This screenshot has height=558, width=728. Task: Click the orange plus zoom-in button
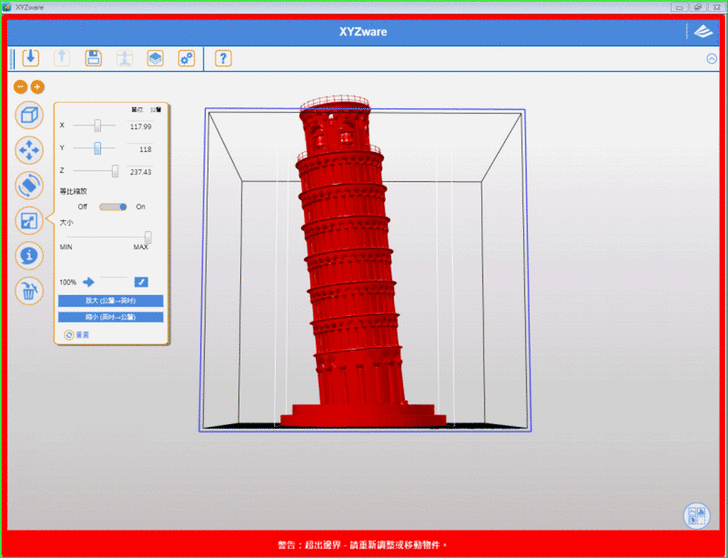[38, 87]
